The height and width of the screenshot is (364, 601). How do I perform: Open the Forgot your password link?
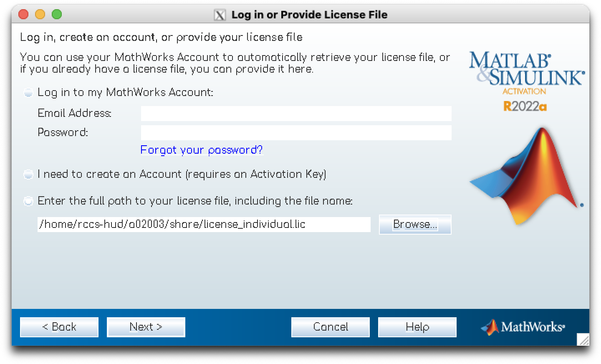(202, 150)
